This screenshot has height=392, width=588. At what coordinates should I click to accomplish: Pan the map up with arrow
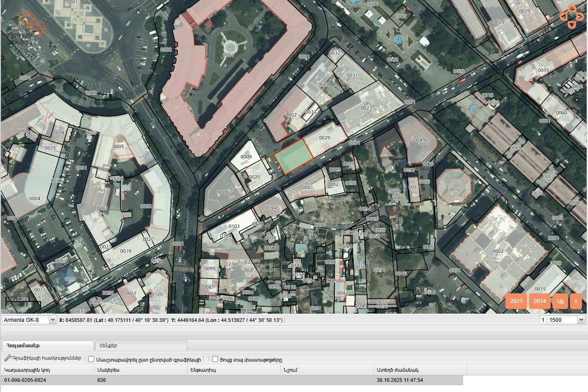(572, 9)
